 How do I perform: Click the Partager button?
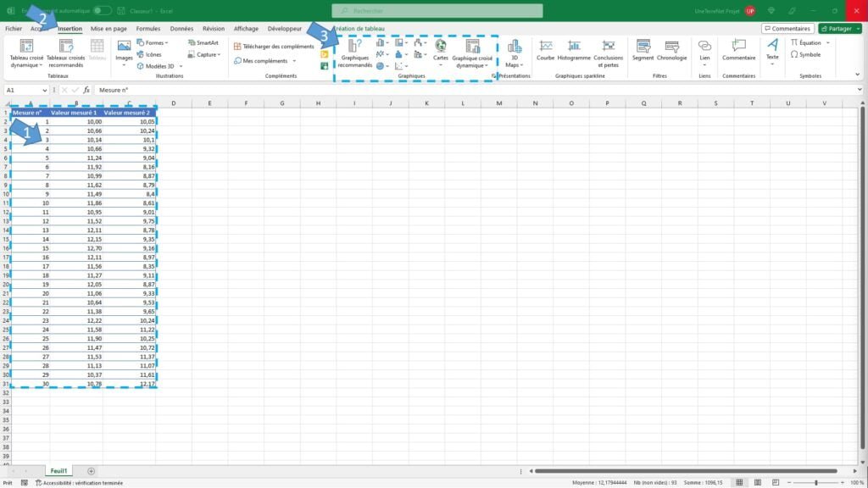tap(835, 28)
